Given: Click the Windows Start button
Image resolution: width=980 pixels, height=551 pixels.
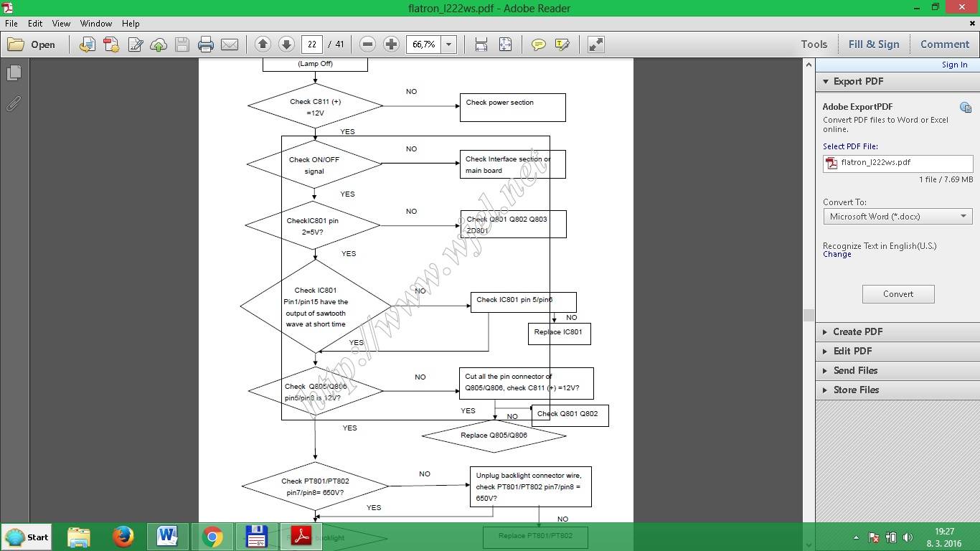Looking at the screenshot, I should (27, 537).
